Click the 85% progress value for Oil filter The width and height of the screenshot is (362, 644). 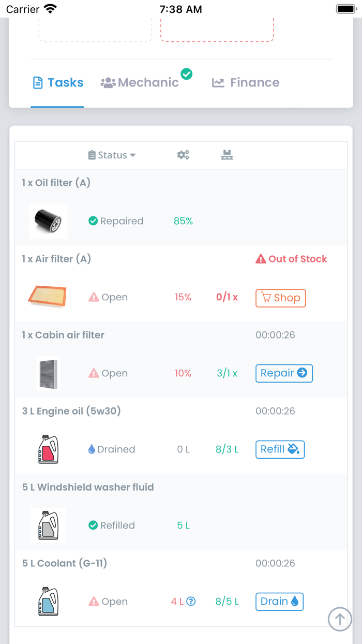[183, 221]
